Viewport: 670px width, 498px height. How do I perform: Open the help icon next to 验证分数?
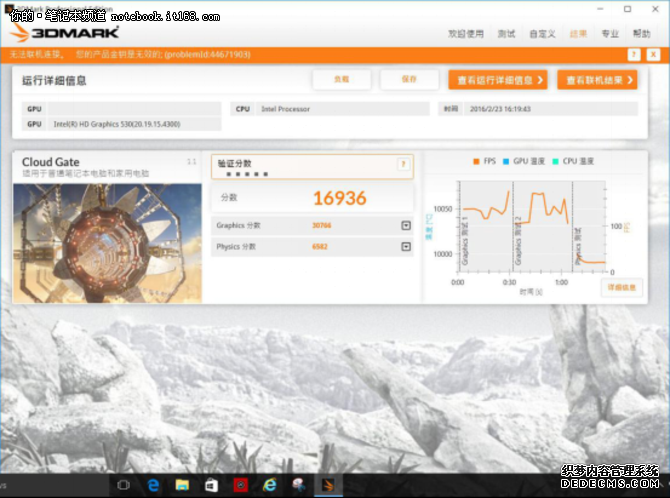[x=403, y=164]
